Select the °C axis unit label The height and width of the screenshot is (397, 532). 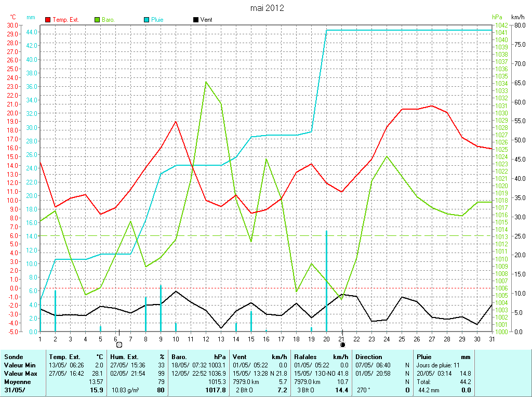[13, 17]
